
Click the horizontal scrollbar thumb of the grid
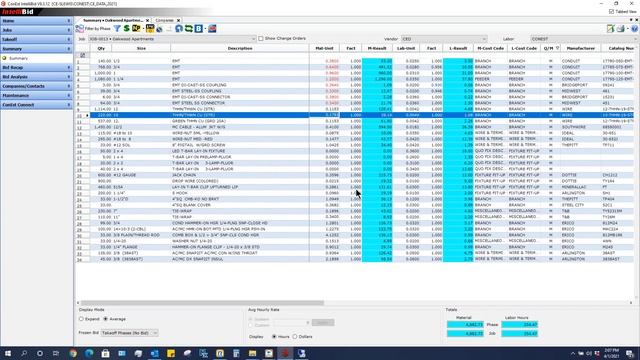coord(202,303)
